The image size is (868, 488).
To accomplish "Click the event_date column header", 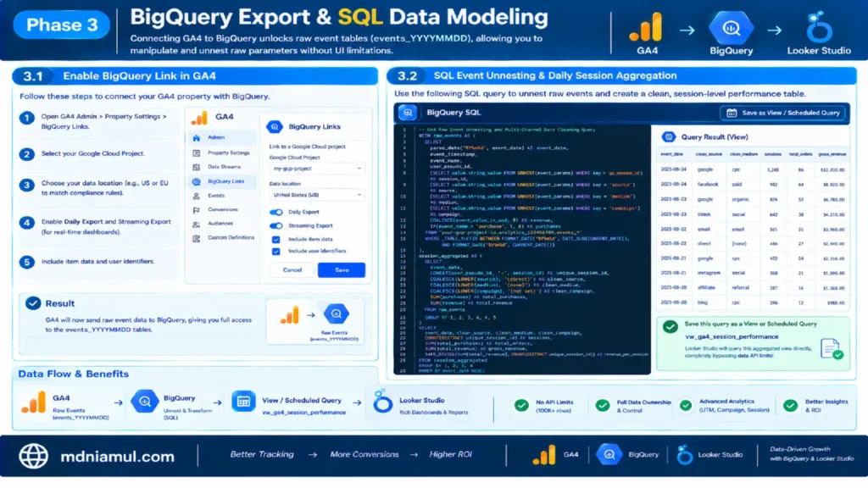I will click(x=671, y=154).
